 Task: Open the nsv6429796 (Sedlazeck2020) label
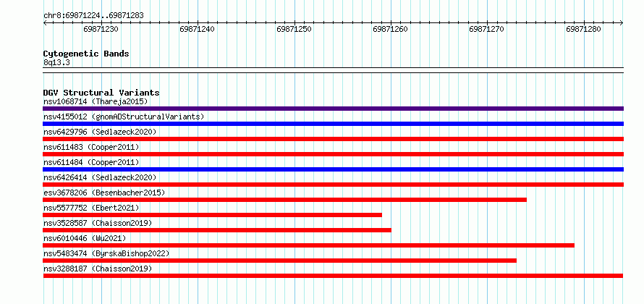click(100, 132)
